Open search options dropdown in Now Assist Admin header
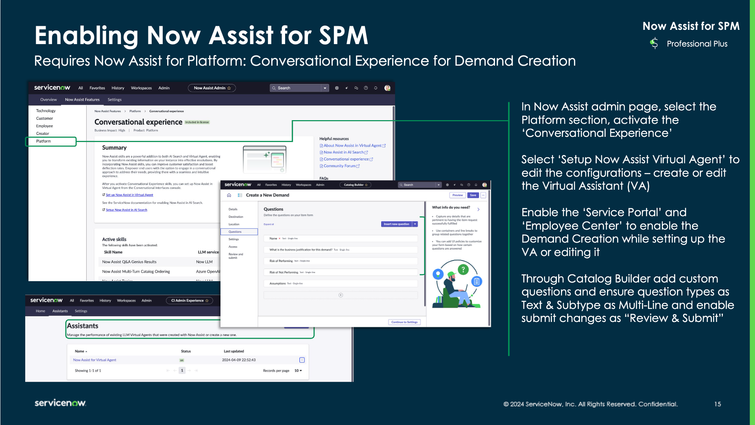755x425 pixels. (x=325, y=88)
